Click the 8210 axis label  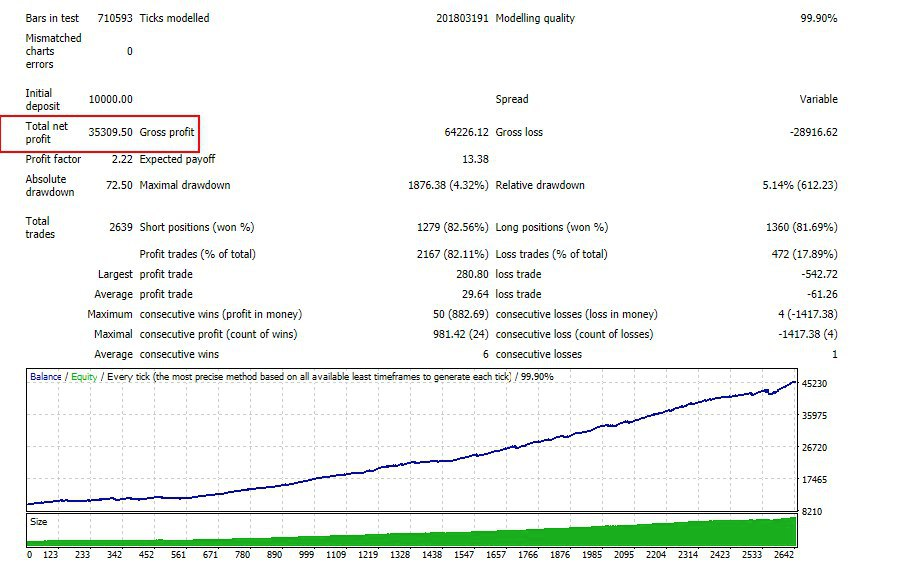click(812, 511)
